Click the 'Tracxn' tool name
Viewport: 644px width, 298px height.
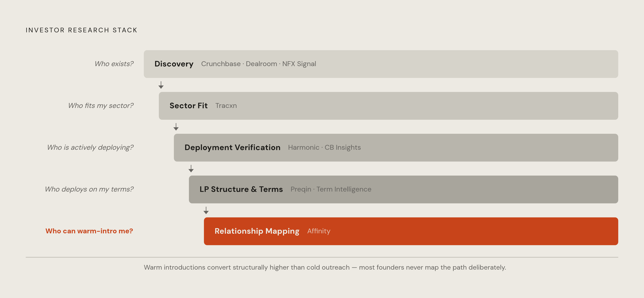pyautogui.click(x=226, y=106)
